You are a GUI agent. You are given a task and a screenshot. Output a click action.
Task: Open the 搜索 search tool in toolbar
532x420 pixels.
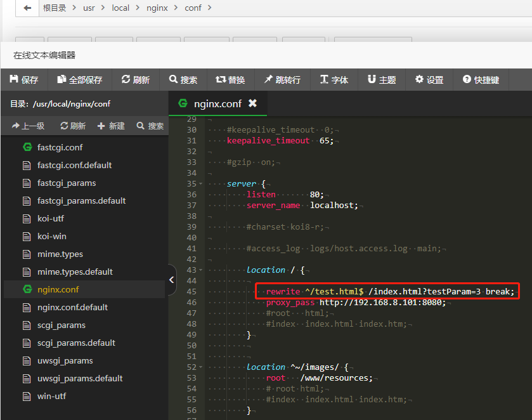tap(183, 80)
